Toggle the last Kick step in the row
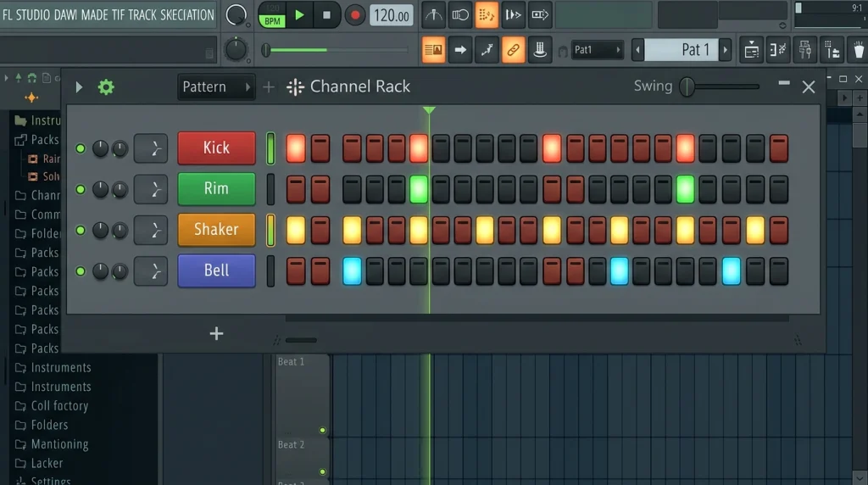 click(778, 148)
